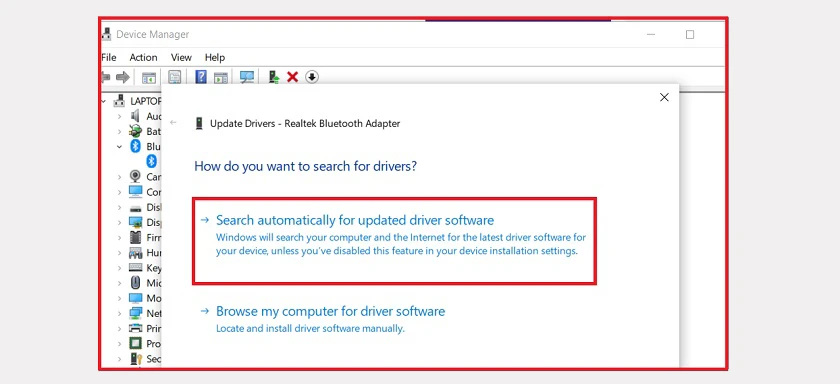Expand the Security devices category
Screen dimensions: 840x384
[119, 358]
